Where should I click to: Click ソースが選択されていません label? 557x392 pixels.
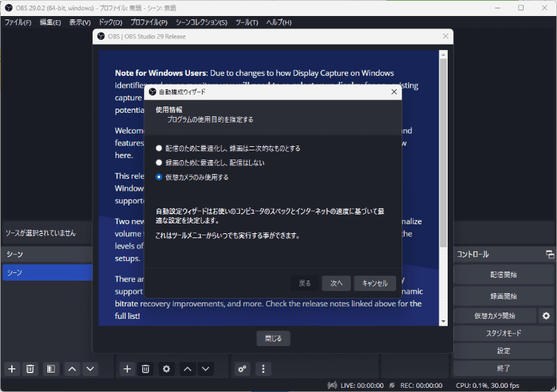(40, 233)
